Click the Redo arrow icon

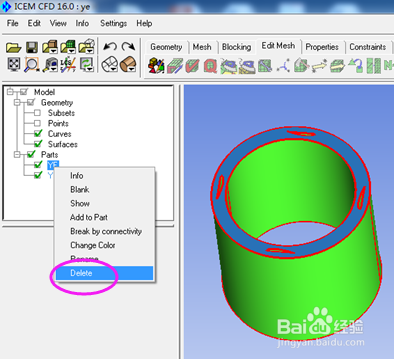128,47
